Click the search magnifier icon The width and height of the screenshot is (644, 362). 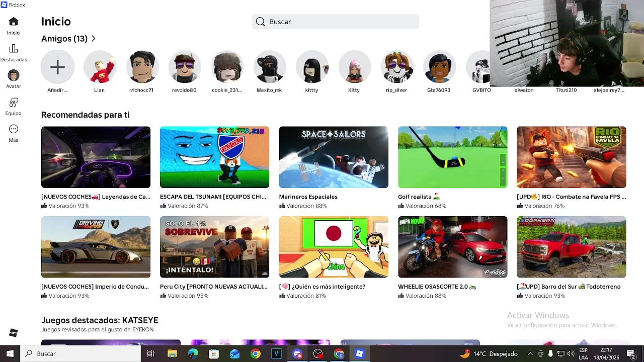pyautogui.click(x=260, y=22)
